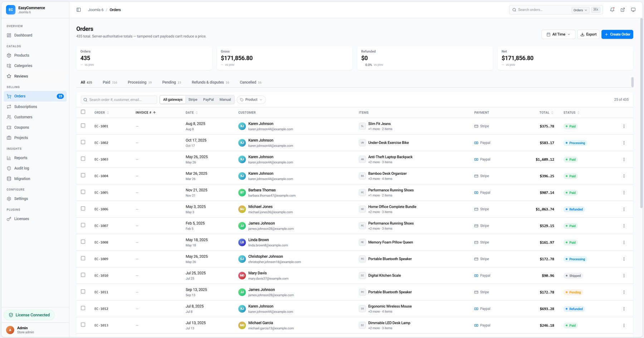Viewport: 644px width, 338px height.
Task: Select all orders with header checkbox
Action: [83, 112]
